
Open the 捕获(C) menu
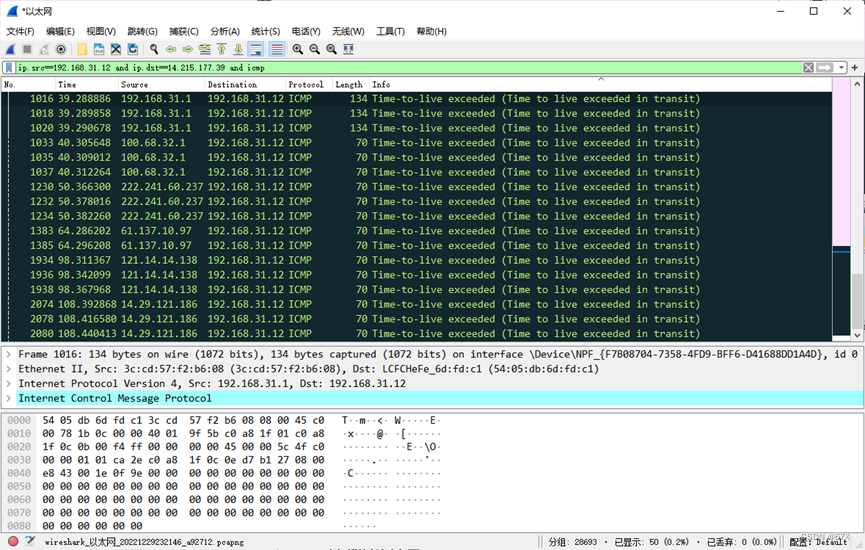click(x=184, y=31)
